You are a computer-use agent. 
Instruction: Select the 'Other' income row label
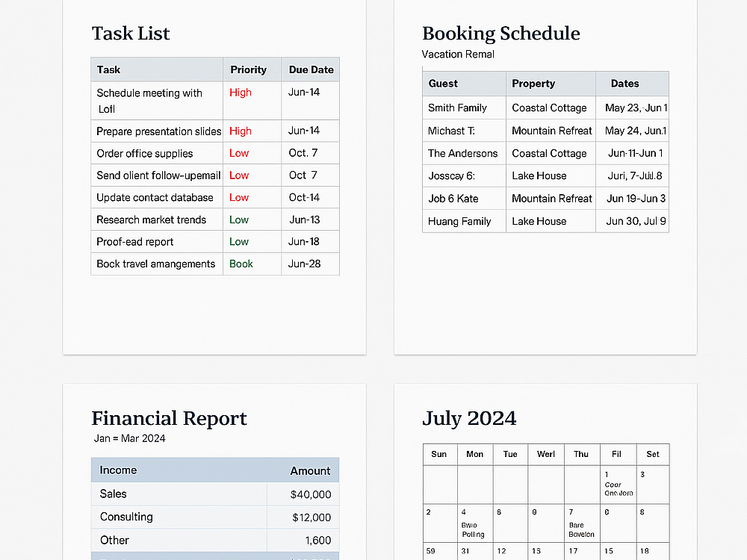point(114,540)
